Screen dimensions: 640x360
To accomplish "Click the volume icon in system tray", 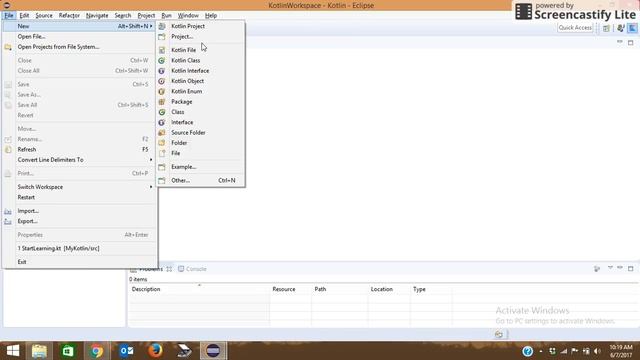I will [598, 351].
